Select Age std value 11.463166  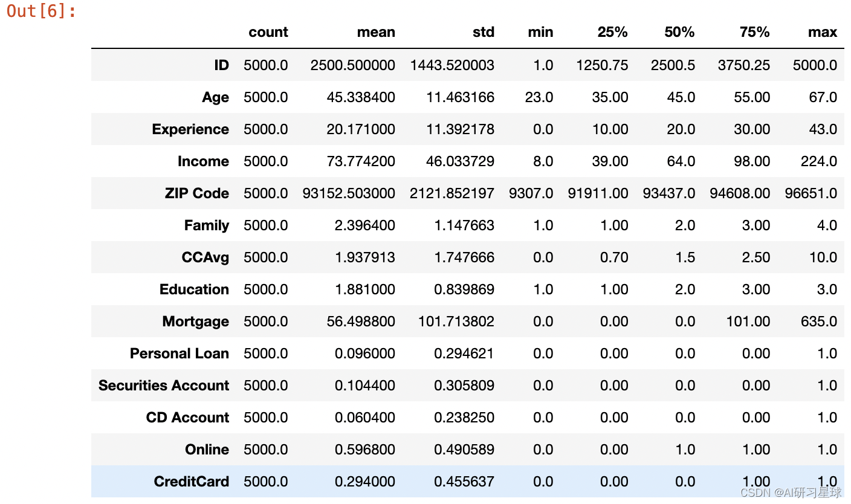click(x=460, y=97)
